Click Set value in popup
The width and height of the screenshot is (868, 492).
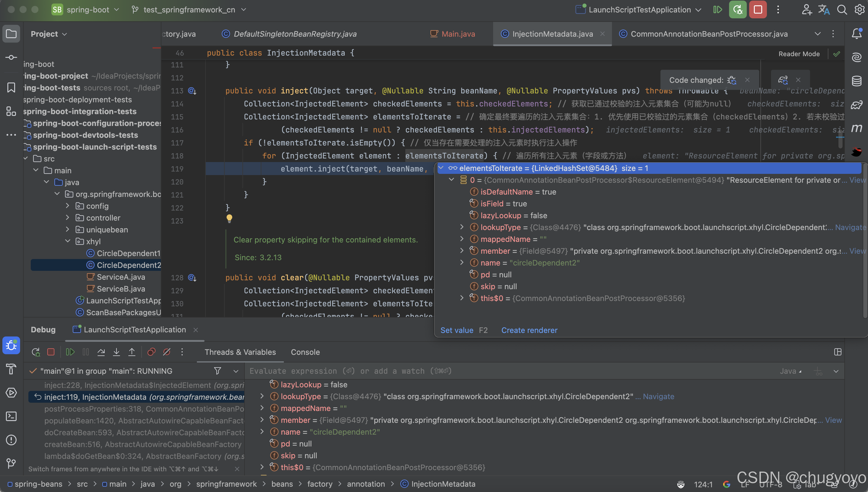pos(456,330)
